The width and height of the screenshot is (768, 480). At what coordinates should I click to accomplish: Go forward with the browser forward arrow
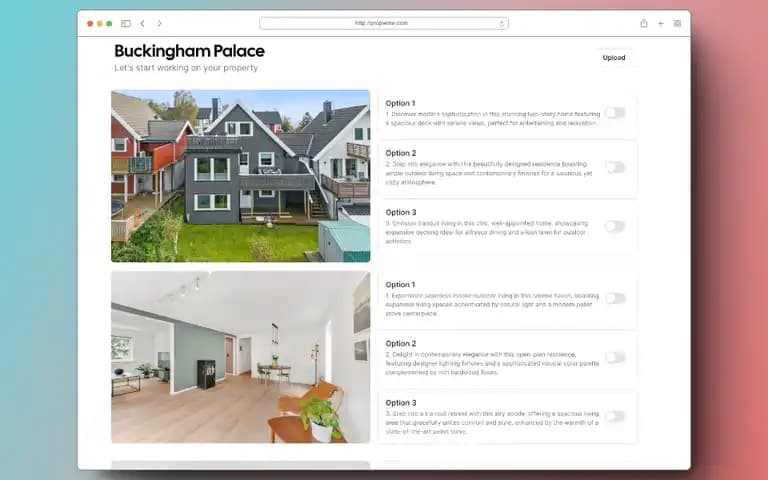tap(159, 24)
